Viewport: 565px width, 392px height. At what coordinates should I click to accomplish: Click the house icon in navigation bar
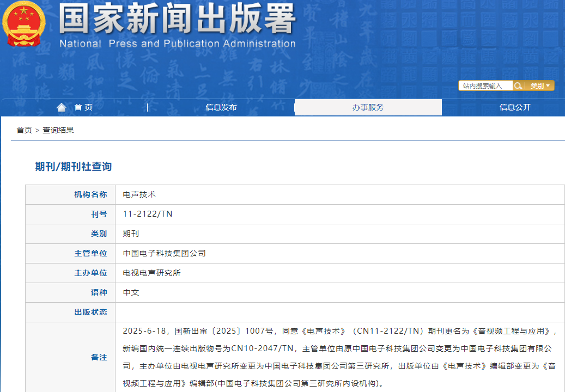coord(62,107)
